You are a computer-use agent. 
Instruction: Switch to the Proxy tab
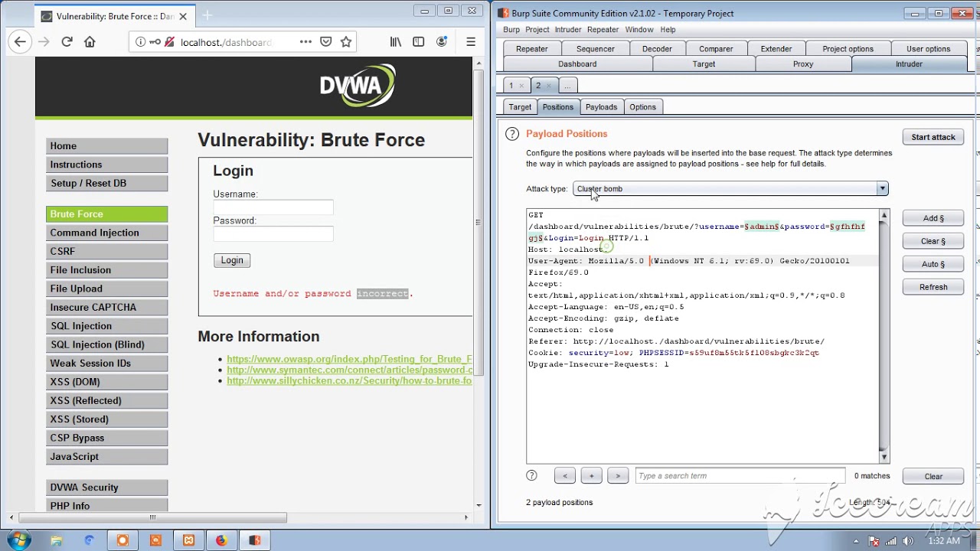tap(803, 64)
